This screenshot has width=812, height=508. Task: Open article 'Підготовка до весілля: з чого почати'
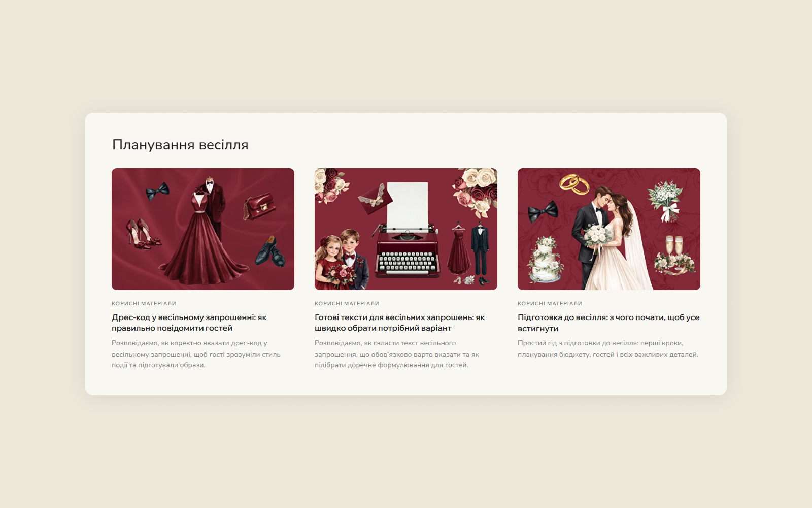(608, 323)
